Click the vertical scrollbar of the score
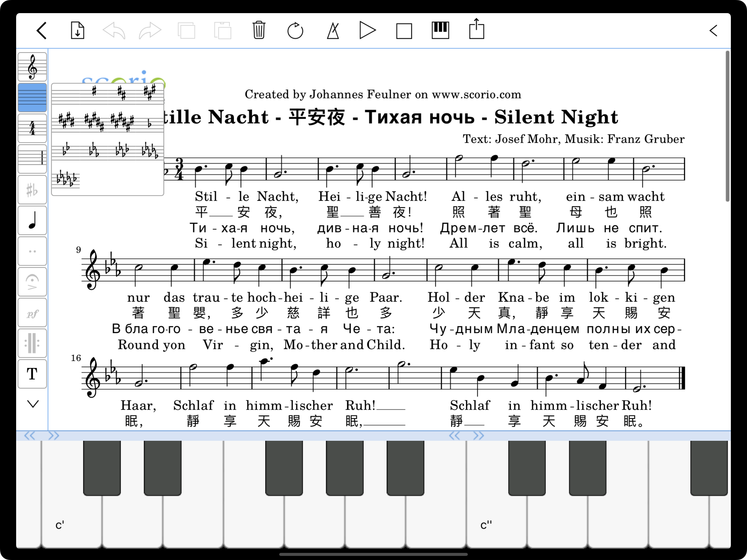747x560 pixels. pyautogui.click(x=727, y=126)
